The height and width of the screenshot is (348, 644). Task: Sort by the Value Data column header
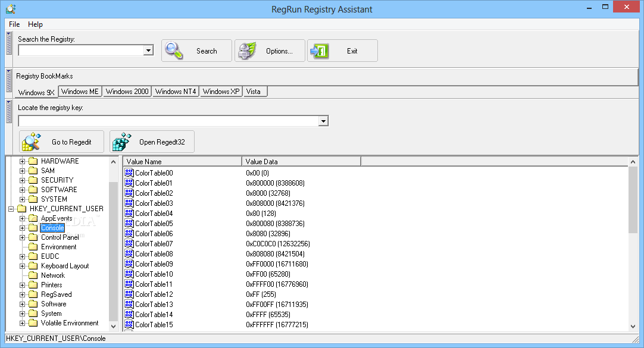[x=301, y=162]
